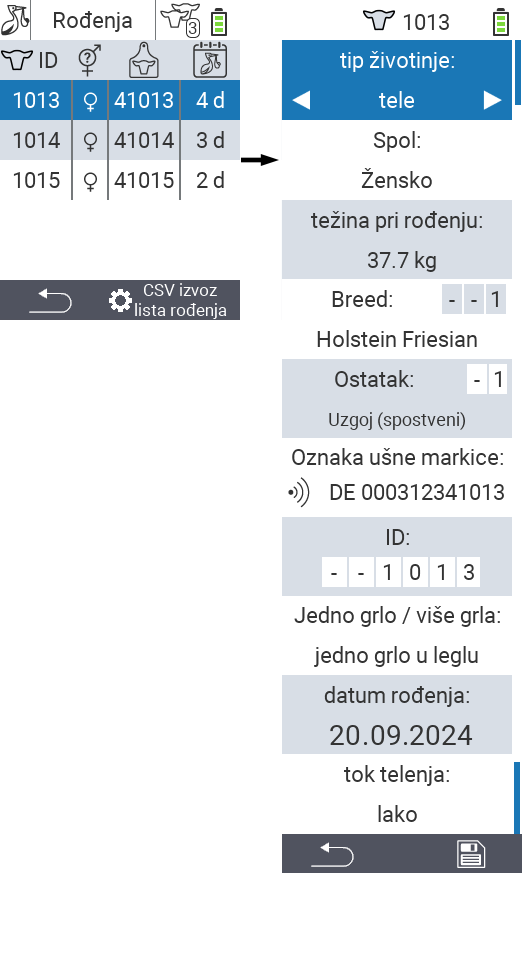Image resolution: width=523 pixels, height=958 pixels.
Task: Click the blue scrollbar at the top right
Action: tap(518, 72)
